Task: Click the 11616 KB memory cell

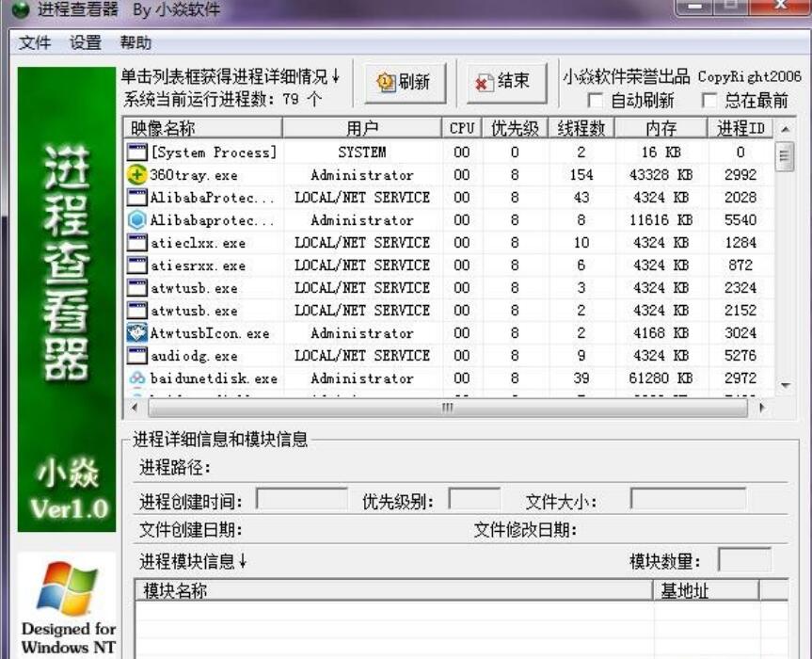Action: click(x=661, y=220)
